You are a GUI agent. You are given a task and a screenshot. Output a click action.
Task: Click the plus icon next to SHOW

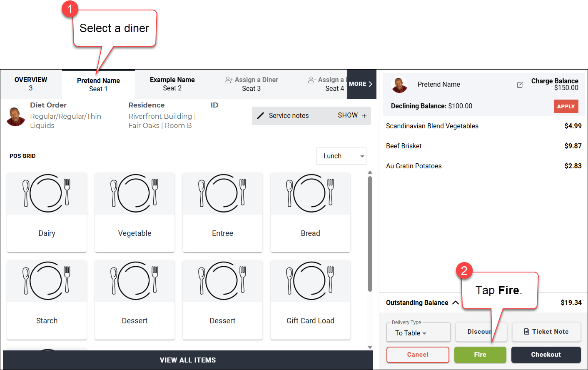pos(364,116)
